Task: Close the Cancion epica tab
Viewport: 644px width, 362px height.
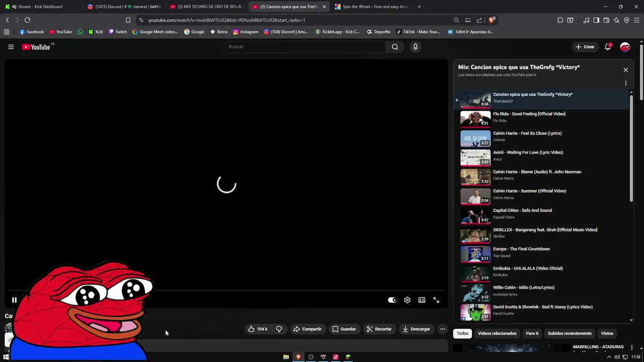Action: point(324,7)
